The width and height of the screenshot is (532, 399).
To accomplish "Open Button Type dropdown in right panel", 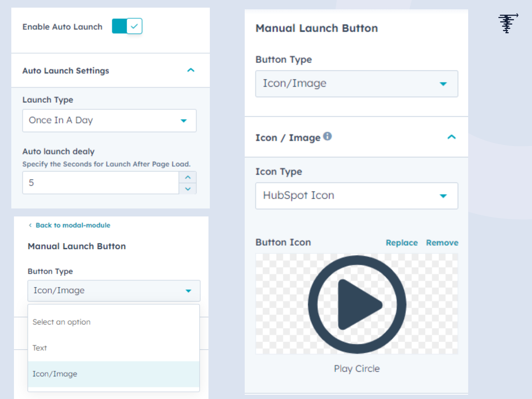I will [x=356, y=84].
